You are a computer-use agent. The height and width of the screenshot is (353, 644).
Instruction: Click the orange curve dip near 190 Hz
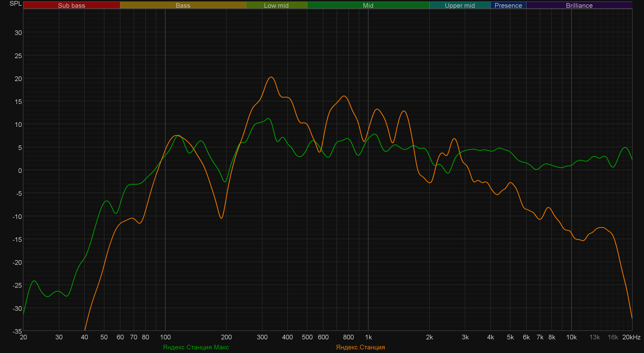tap(221, 218)
